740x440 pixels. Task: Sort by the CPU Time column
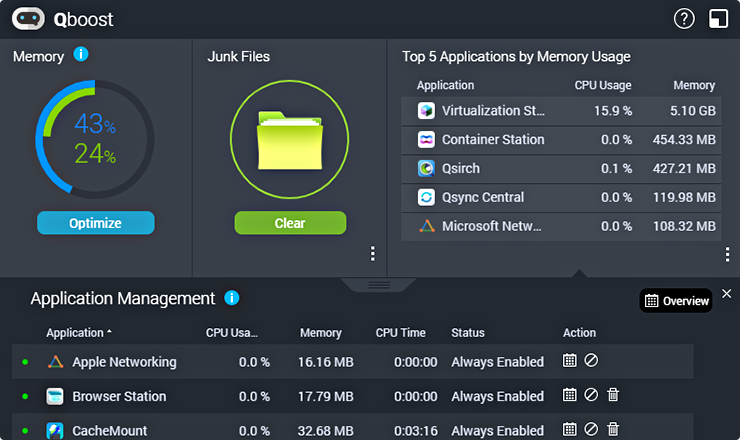tap(401, 333)
